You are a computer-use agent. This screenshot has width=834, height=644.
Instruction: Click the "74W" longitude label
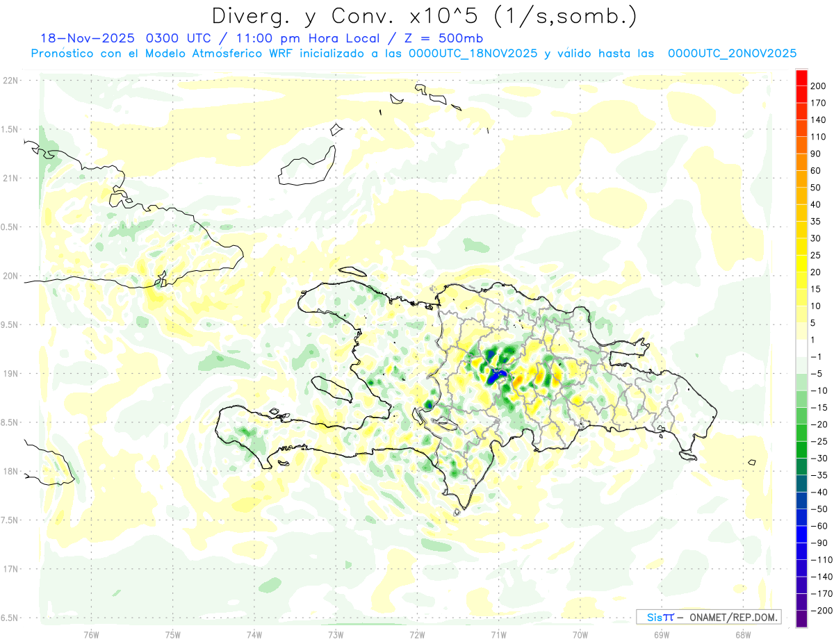(254, 635)
